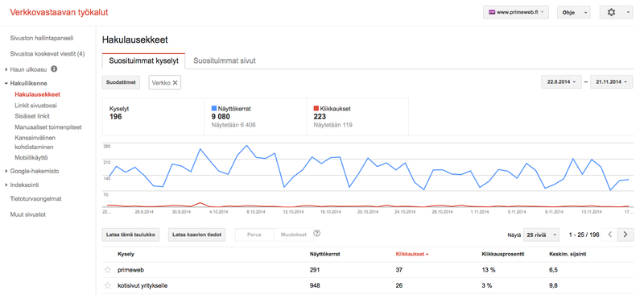Screen dimensions: 644x295
Task: Open the settings gear menu
Action: click(x=616, y=12)
